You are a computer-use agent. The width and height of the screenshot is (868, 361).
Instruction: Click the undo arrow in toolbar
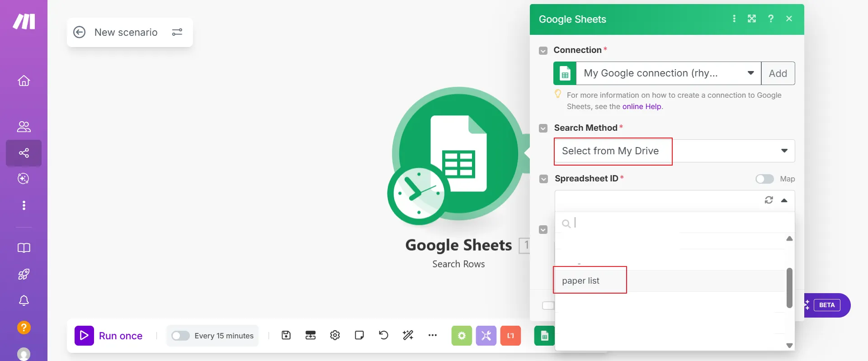[x=384, y=335]
